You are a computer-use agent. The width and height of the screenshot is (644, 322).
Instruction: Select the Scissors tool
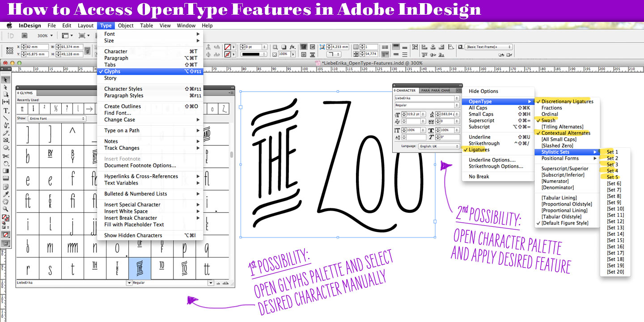click(x=6, y=156)
